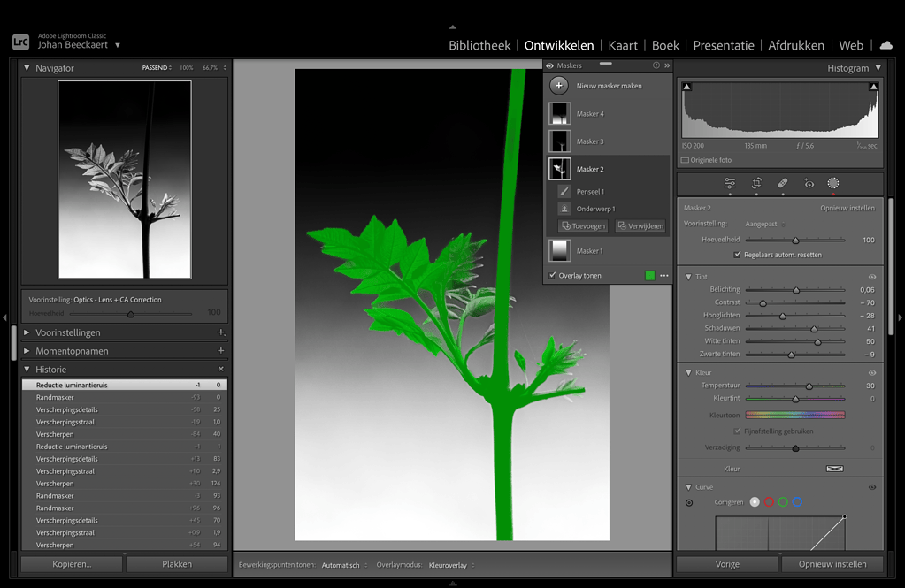
Task: Select the Masker 4 thumbnail
Action: pos(560,113)
